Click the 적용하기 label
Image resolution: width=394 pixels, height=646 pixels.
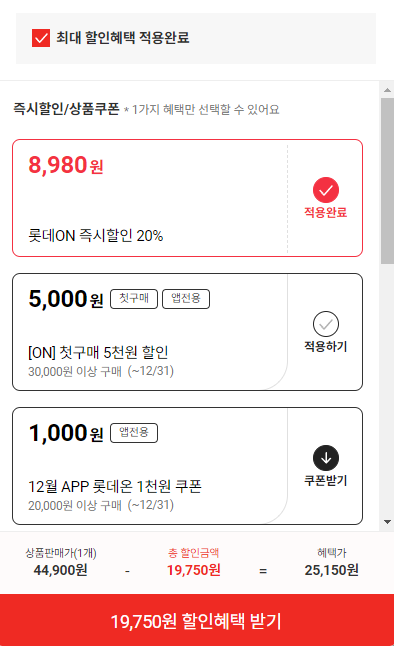326,346
